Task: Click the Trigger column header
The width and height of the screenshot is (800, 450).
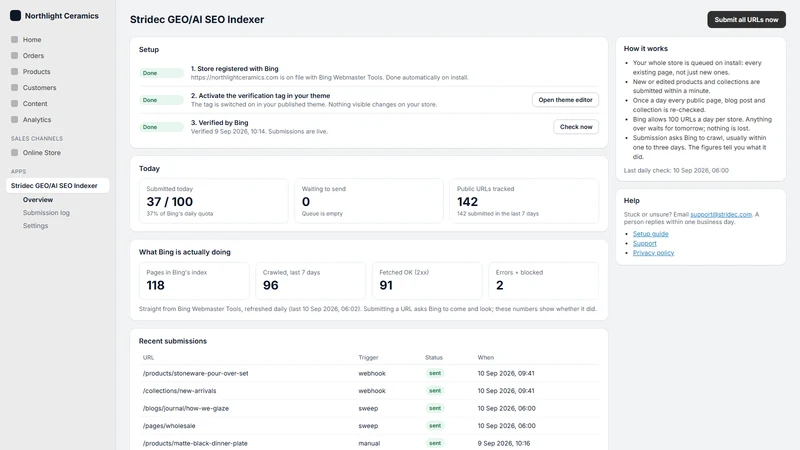Action: coord(368,358)
